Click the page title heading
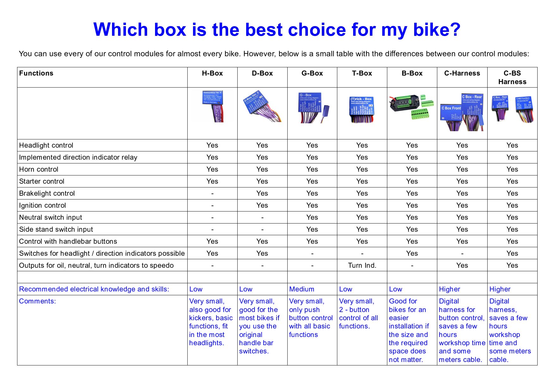 point(277,30)
